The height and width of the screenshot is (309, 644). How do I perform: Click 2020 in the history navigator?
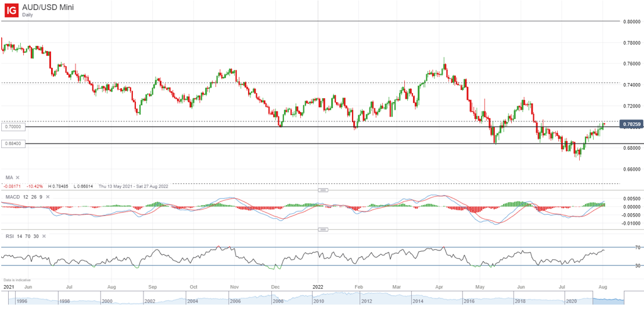pos(570,301)
